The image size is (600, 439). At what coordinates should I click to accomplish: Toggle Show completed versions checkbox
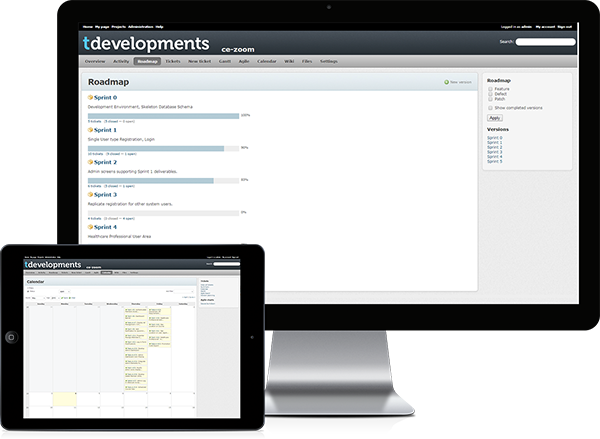[x=490, y=108]
